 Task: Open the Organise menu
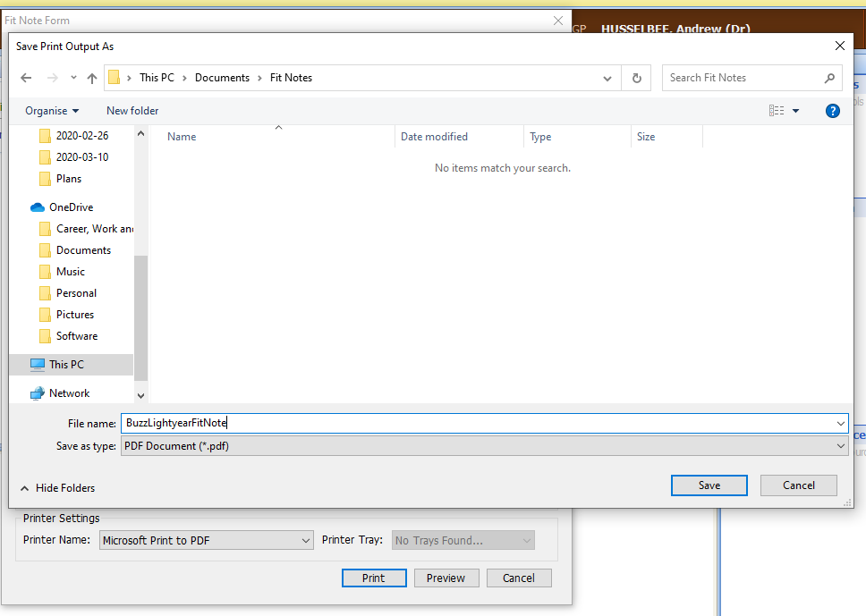point(52,111)
